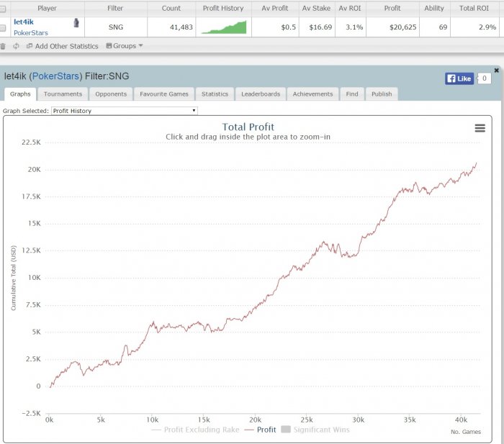The width and height of the screenshot is (504, 444).
Task: Sort by the Count column header
Action: 171,9
